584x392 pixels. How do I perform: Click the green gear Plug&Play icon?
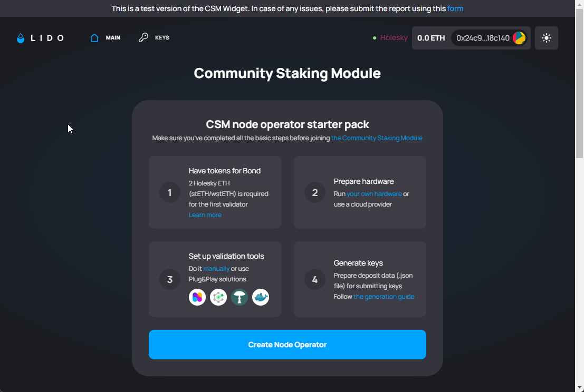(218, 297)
